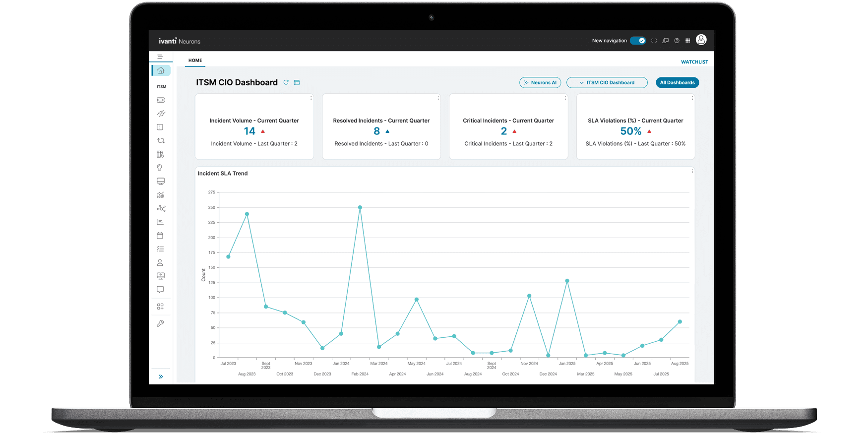This screenshot has width=868, height=434.
Task: Switch to the HOME tab
Action: pos(195,61)
